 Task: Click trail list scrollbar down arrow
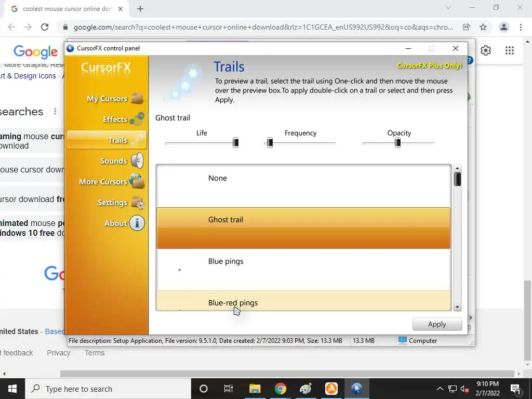[457, 307]
